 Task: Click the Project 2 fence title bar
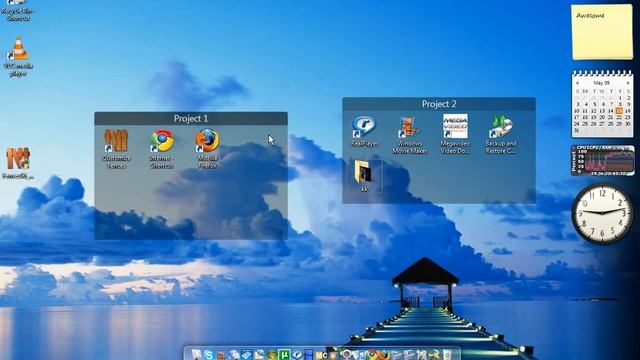439,104
